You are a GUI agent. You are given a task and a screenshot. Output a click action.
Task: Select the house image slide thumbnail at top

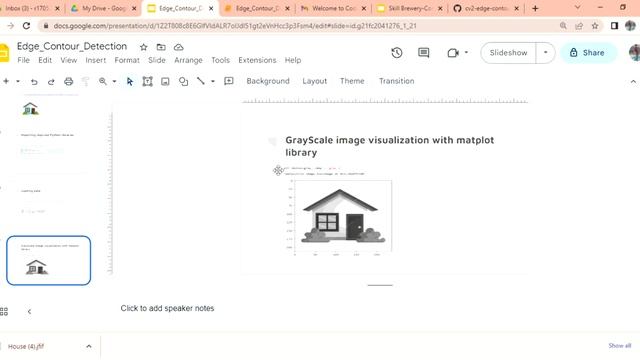click(49, 105)
